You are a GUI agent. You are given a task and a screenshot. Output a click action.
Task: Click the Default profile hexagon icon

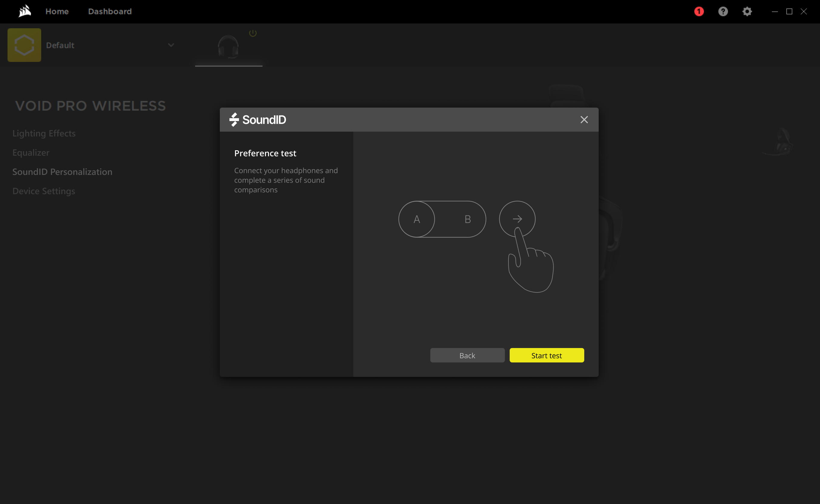(x=24, y=45)
